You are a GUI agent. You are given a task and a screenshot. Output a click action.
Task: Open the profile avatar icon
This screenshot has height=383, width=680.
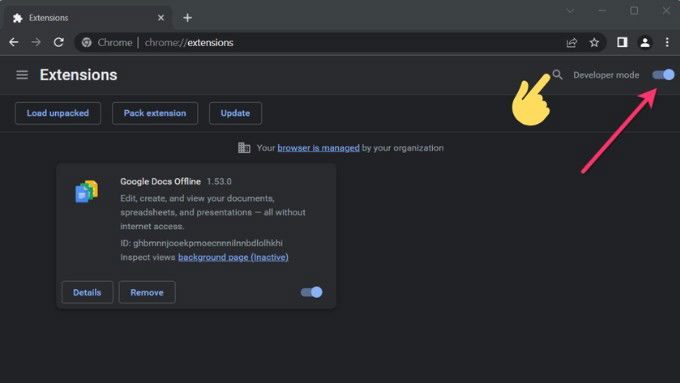pos(645,42)
